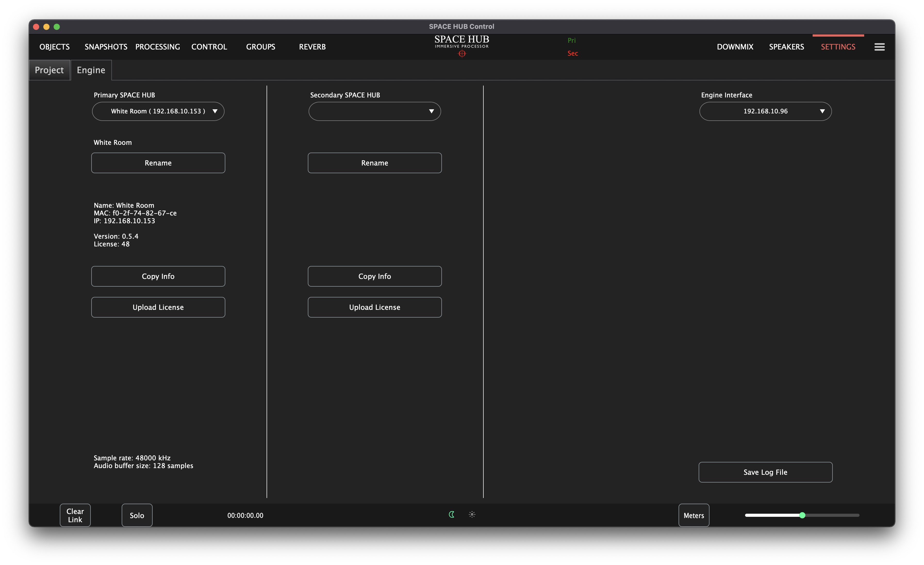Click the IP: 192.168.10.153 info line
Viewport: 924px width, 565px height.
[x=124, y=221]
